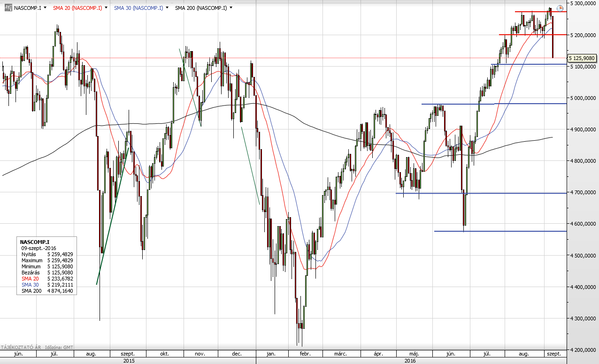Click the dec. month label on time axis

coord(237,354)
